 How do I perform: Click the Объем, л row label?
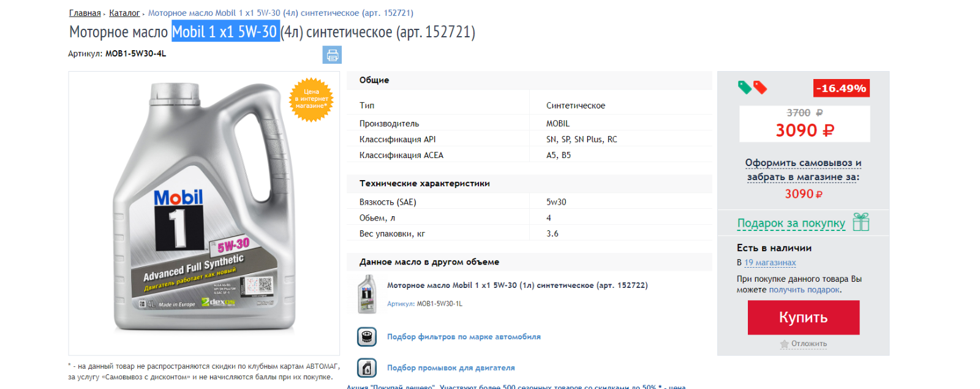pos(377,217)
